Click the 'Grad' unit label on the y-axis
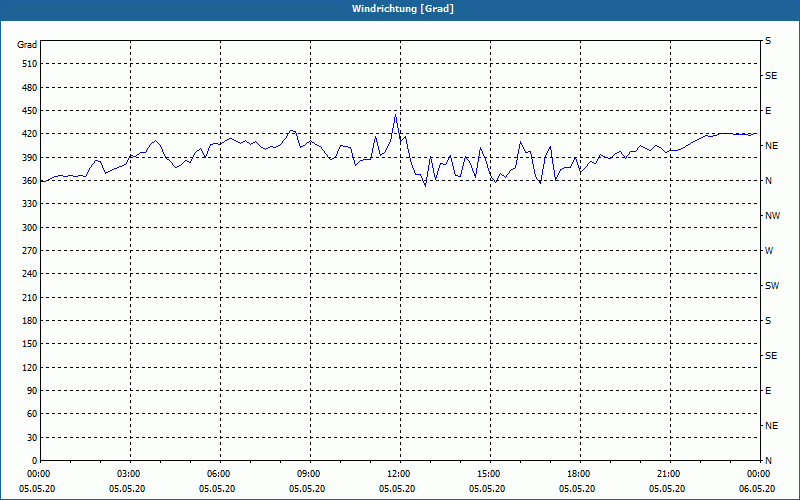The width and height of the screenshot is (800, 500). pos(27,45)
